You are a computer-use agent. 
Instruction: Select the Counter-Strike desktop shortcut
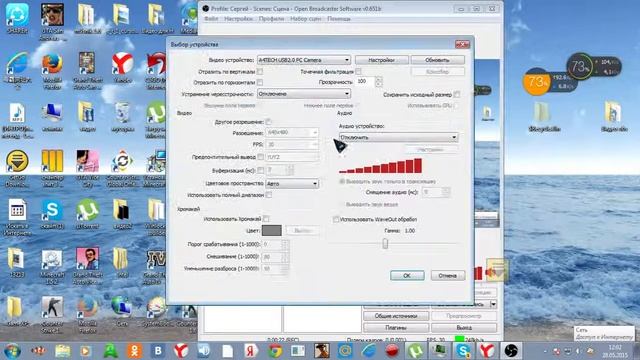[x=52, y=314]
